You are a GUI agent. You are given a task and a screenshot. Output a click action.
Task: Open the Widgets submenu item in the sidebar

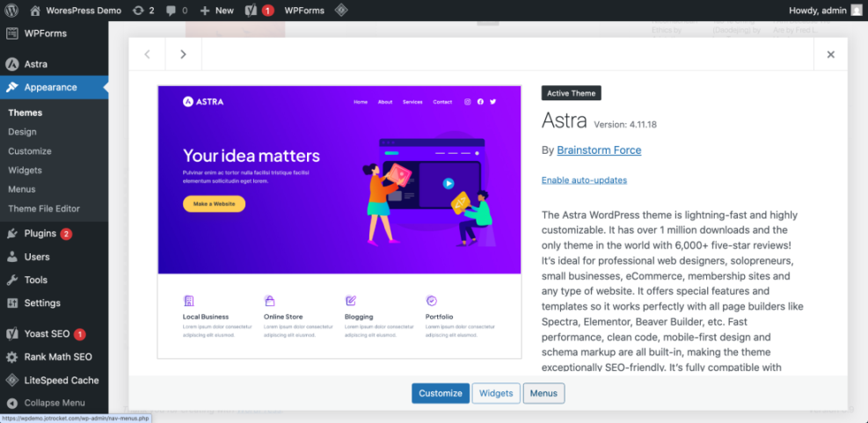click(x=25, y=170)
